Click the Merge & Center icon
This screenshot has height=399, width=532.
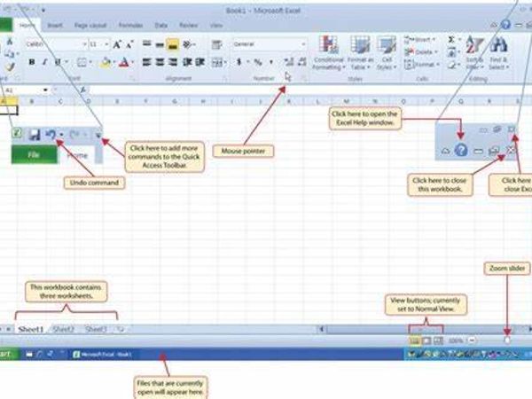pos(216,62)
